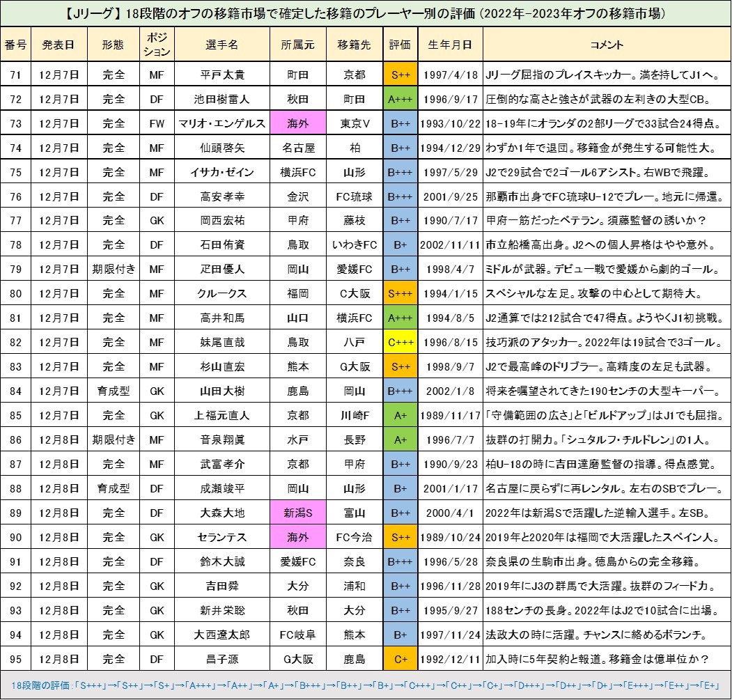The image size is (732, 700).
Task: Click the table title text at top
Action: tap(366, 13)
